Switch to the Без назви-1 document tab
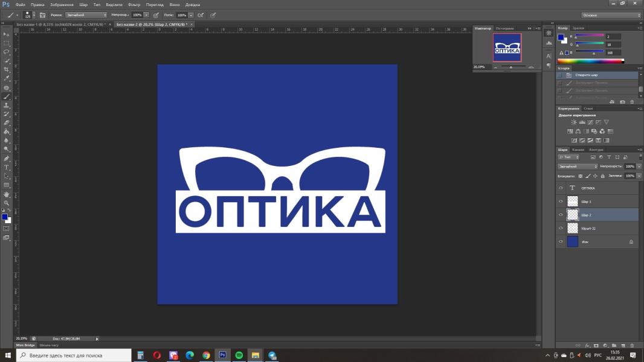The width and height of the screenshot is (644, 362). pyautogui.click(x=61, y=25)
